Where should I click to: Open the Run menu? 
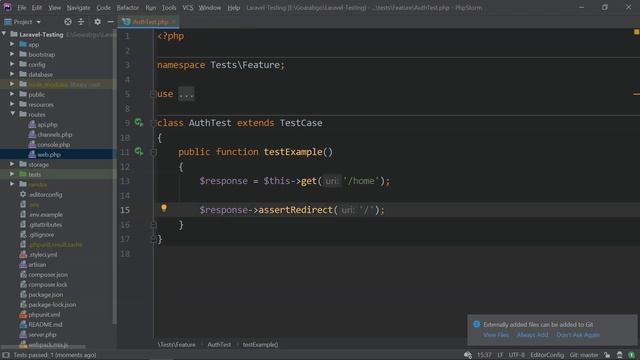[x=151, y=7]
